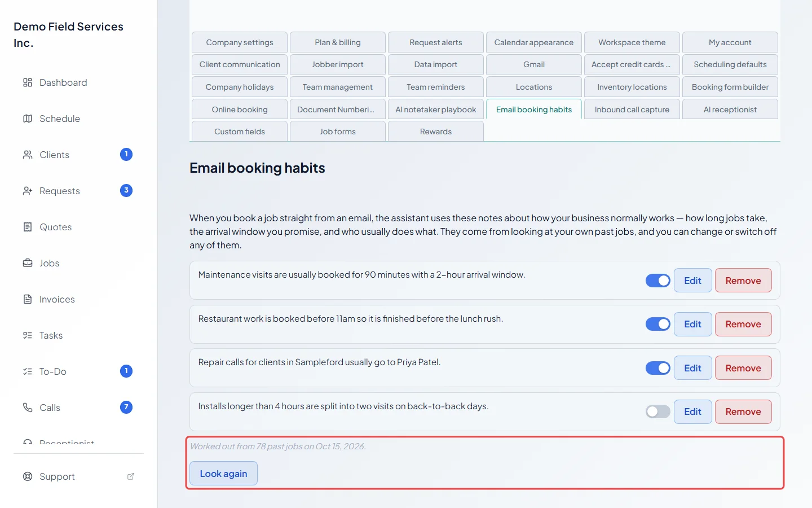Turn off the Restaurant work habit toggle
This screenshot has height=508, width=812.
click(658, 324)
